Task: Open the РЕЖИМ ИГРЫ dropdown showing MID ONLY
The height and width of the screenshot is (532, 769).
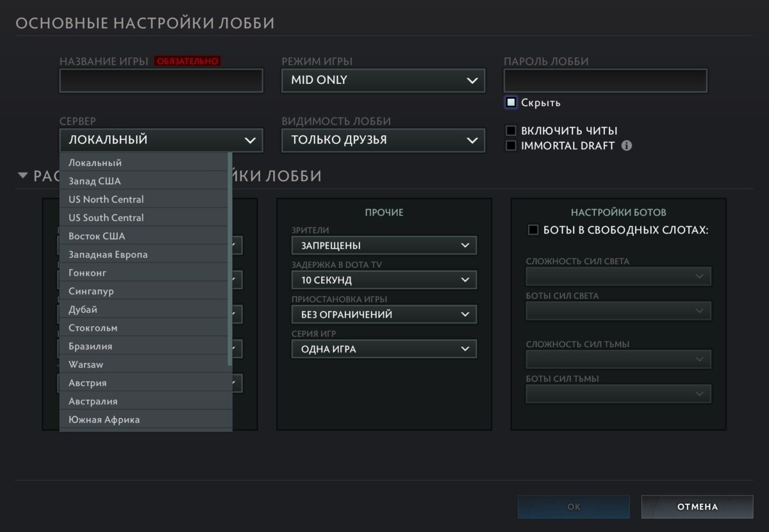Action: 383,81
